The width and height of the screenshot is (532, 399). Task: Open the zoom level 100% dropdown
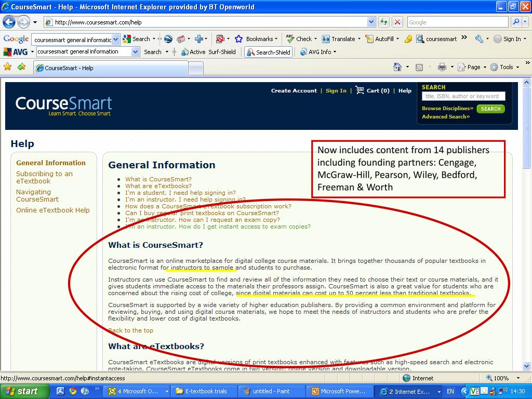518,378
